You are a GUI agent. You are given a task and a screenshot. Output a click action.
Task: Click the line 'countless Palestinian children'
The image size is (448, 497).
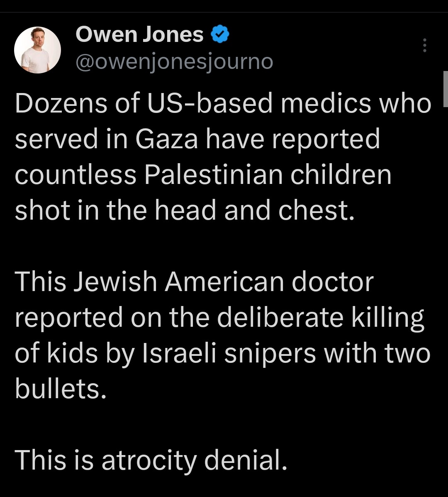tap(203, 175)
